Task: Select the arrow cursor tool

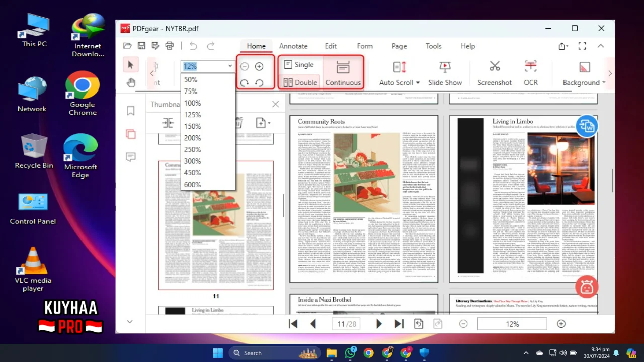Action: coord(131,65)
